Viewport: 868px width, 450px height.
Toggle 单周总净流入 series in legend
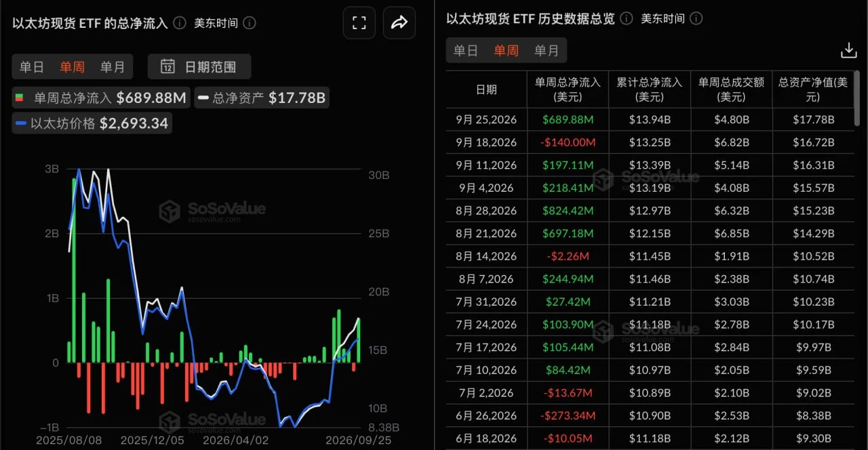point(100,98)
